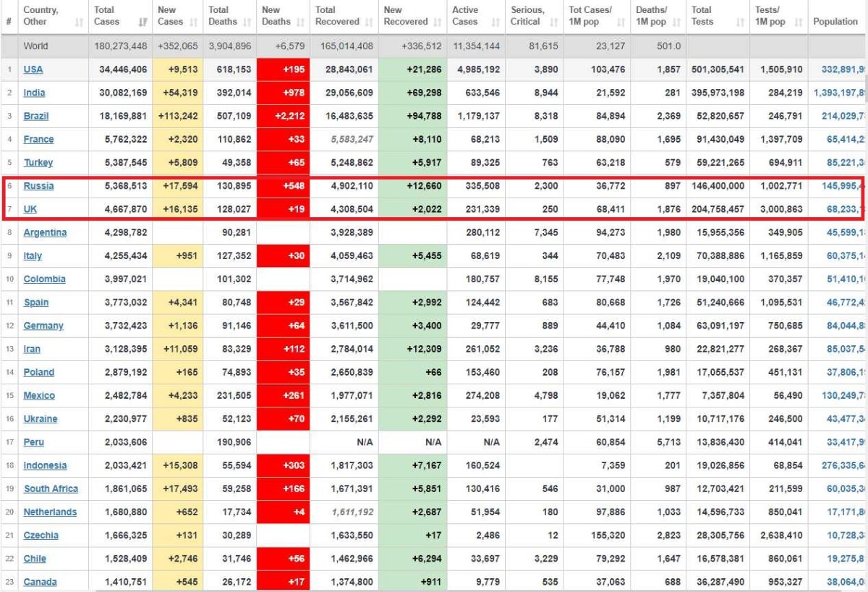Open the India country link
Image resolution: width=868 pixels, height=592 pixels.
tap(34, 93)
